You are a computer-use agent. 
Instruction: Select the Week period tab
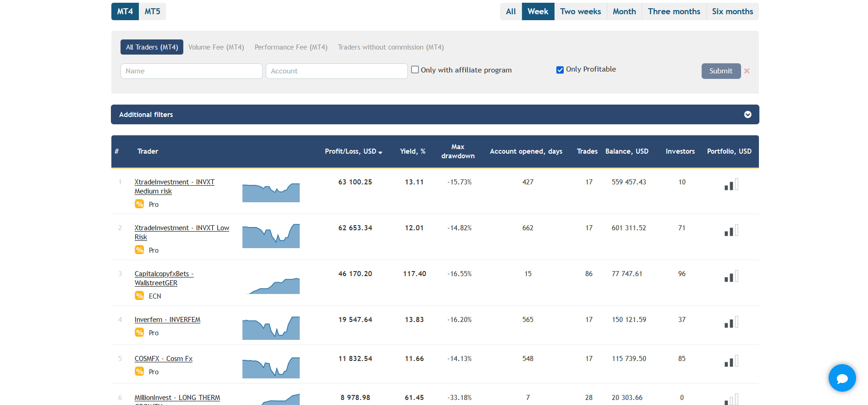538,11
